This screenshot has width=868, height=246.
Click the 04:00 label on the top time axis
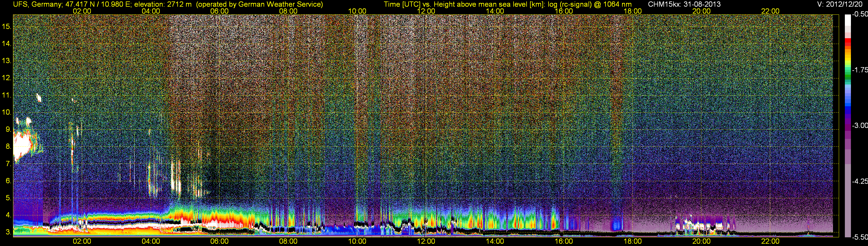tap(151, 11)
